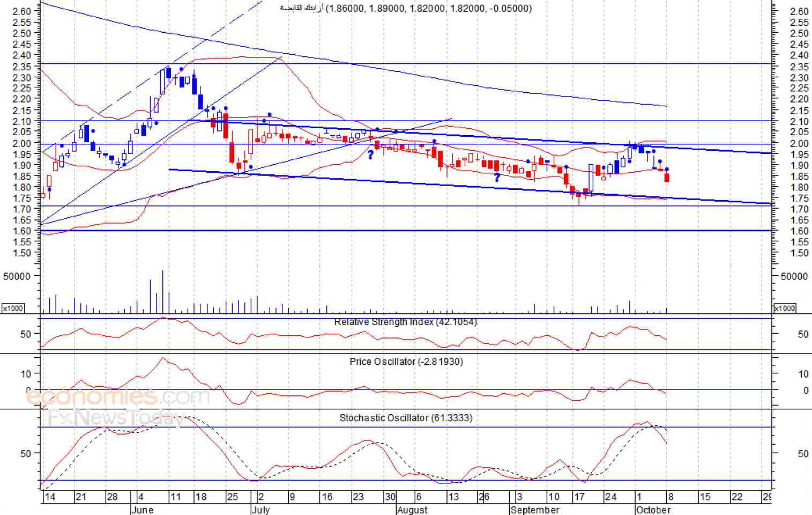The image size is (812, 515).
Task: Click the 50000 volume label on left axis
Action: 17,276
